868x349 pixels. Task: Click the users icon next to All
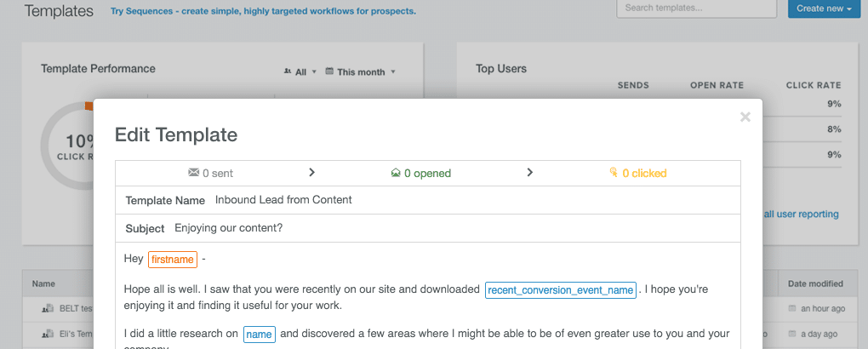tap(288, 72)
